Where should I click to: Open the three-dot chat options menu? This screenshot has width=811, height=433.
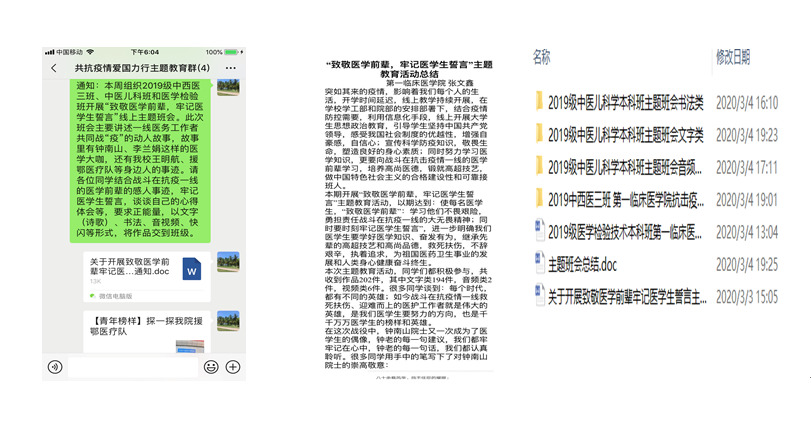pyautogui.click(x=231, y=68)
